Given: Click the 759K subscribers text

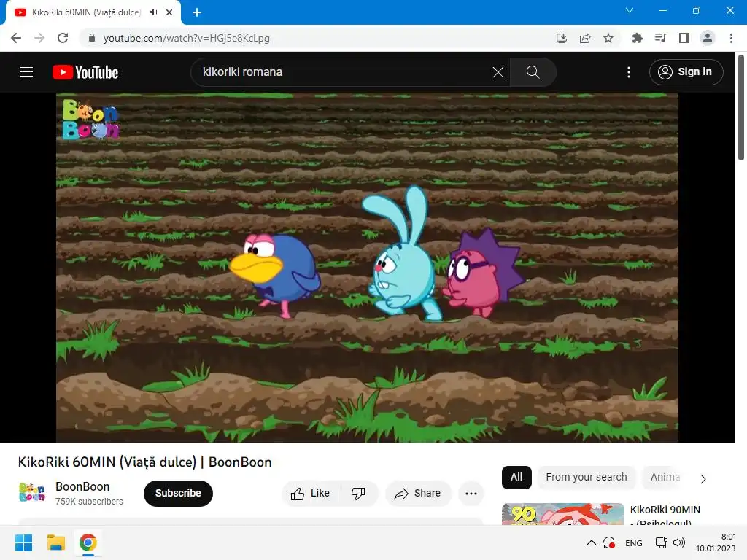Looking at the screenshot, I should (89, 502).
